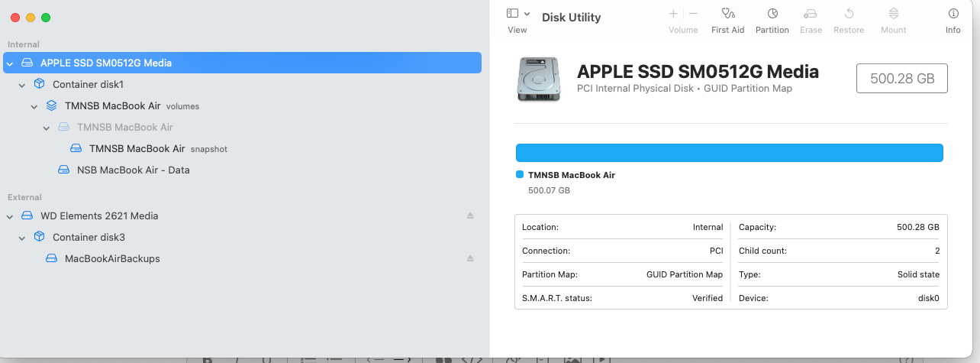The image size is (980, 363).
Task: Click the Device disk0 value
Action: click(x=928, y=298)
